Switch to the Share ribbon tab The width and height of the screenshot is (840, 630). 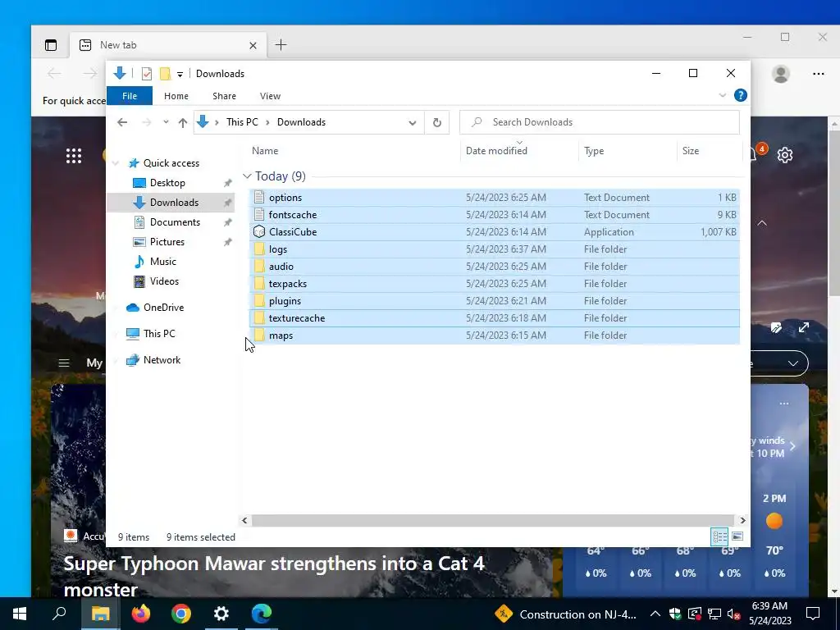224,96
